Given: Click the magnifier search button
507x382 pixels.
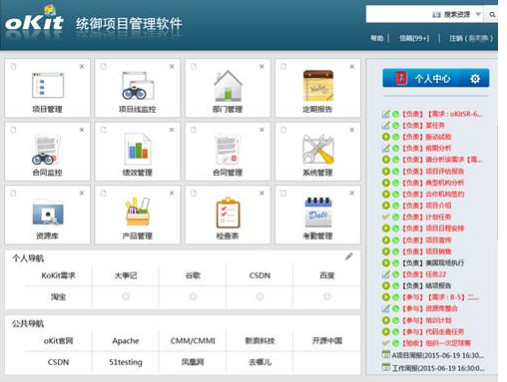Looking at the screenshot, I should pyautogui.click(x=492, y=15).
